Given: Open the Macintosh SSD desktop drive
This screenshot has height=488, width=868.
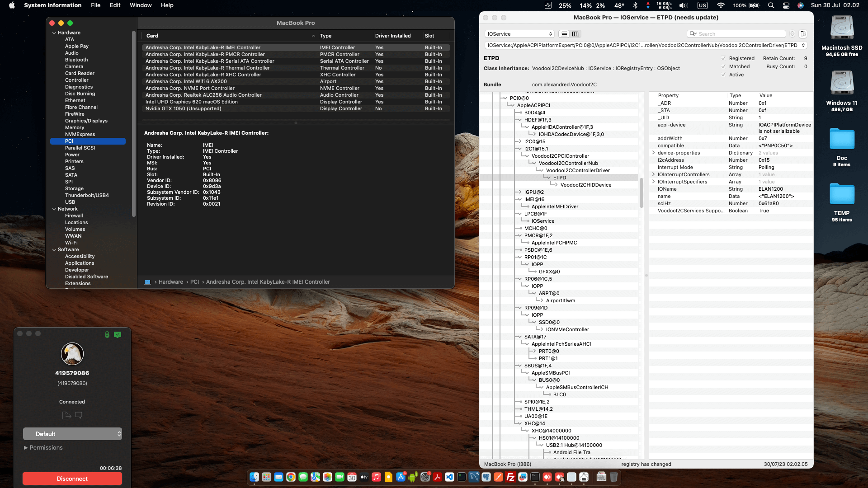Looking at the screenshot, I should click(842, 29).
